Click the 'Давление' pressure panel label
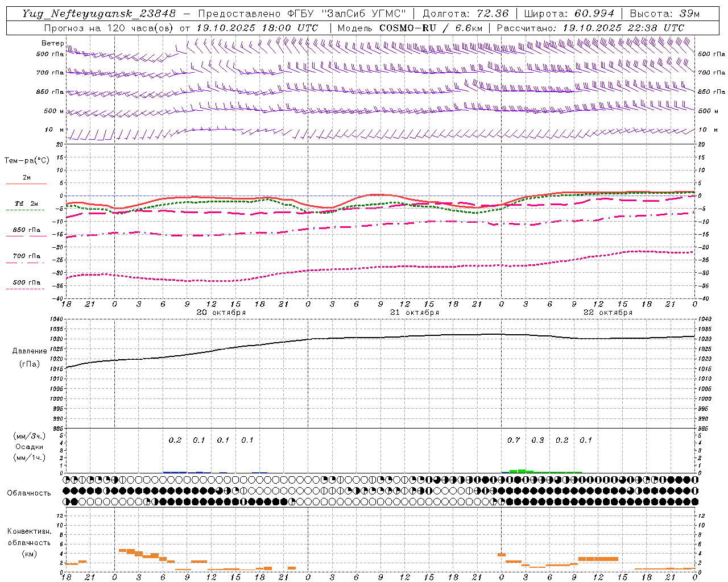728x582 pixels. click(x=28, y=351)
